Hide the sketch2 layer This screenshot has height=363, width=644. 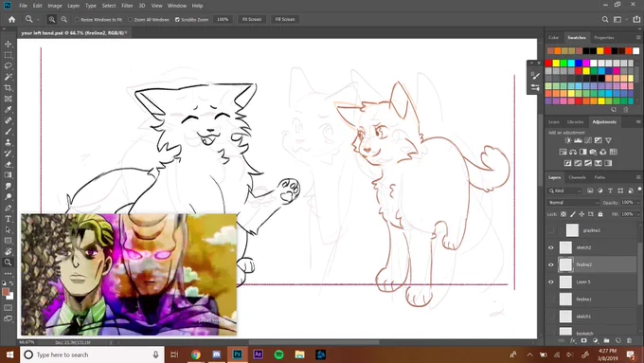[x=551, y=247]
